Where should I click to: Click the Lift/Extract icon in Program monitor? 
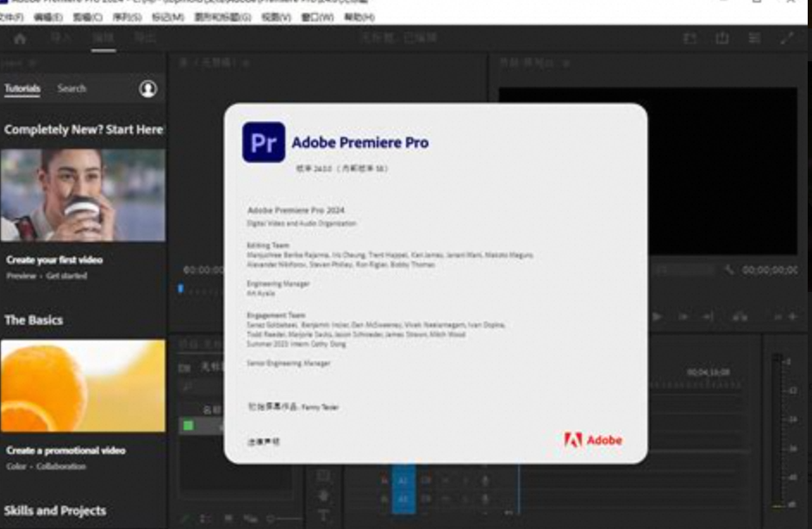[740, 316]
